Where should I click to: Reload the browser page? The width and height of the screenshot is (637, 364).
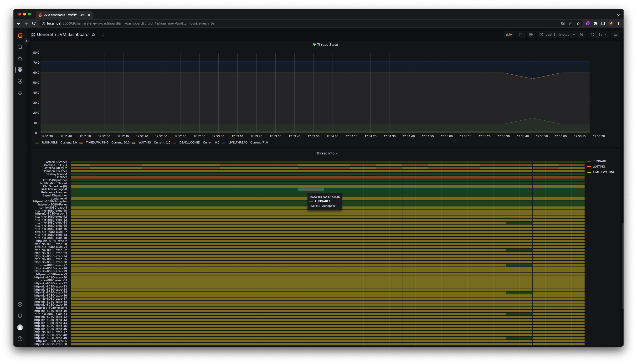[x=34, y=23]
